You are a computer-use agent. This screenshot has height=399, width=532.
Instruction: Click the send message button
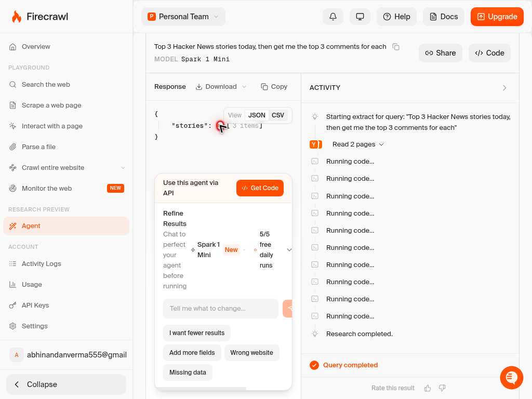288,309
